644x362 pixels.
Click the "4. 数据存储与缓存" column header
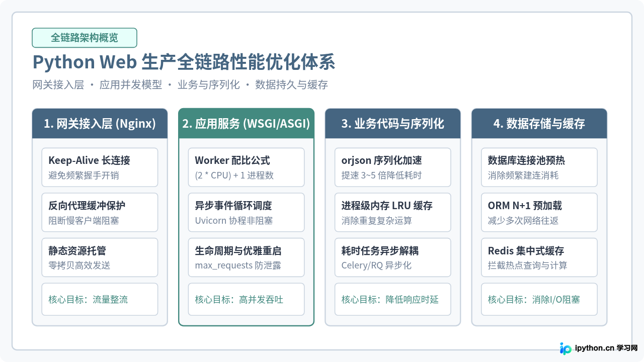pos(539,124)
